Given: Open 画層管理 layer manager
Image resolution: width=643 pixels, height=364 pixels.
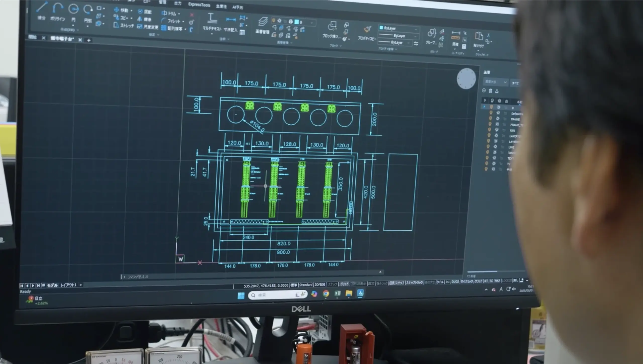Looking at the screenshot, I should click(x=262, y=25).
